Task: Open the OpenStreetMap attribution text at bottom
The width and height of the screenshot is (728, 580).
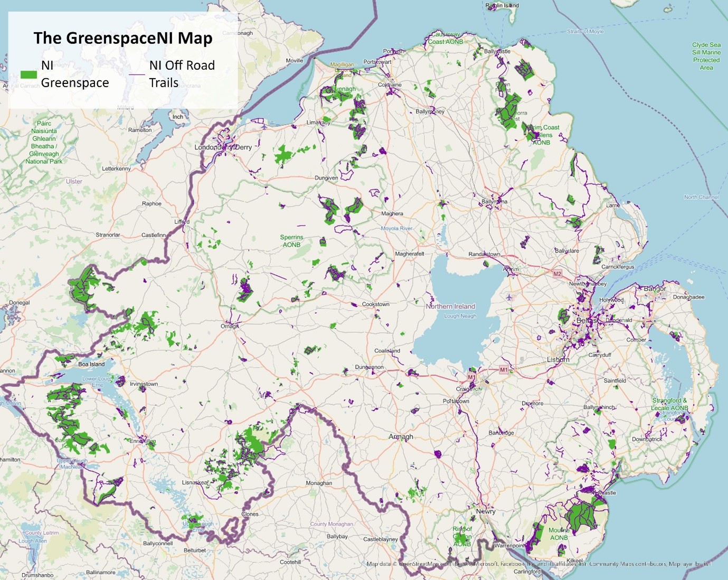Action: pos(538,564)
